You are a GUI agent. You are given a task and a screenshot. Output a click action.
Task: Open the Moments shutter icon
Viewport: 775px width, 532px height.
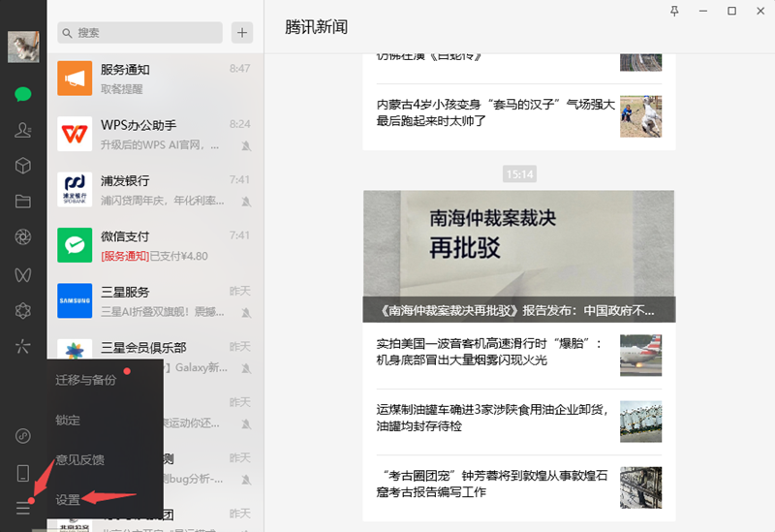23,237
